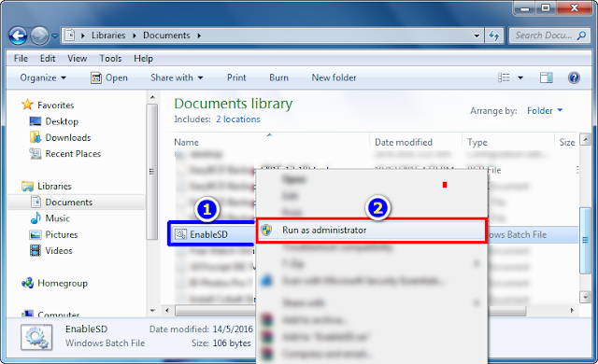This screenshot has width=598, height=364.
Task: Expand the arrow after Documents breadcrumb
Action: [x=199, y=35]
